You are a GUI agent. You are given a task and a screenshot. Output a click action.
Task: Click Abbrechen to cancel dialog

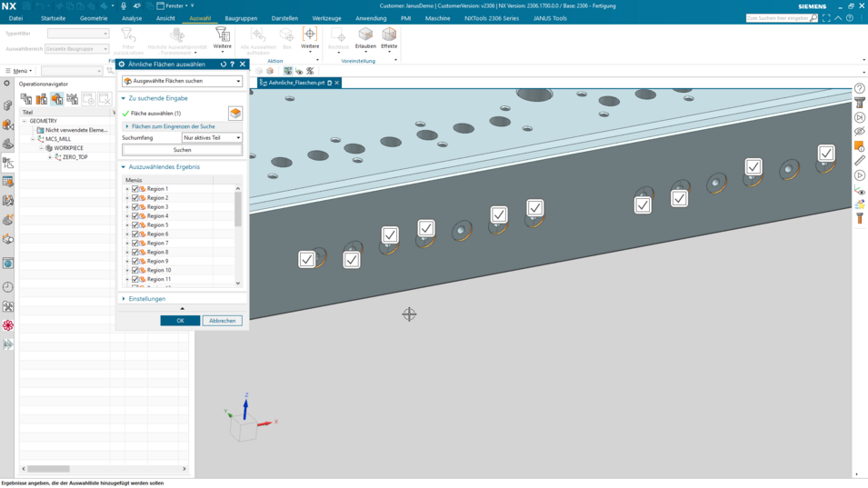(x=222, y=321)
